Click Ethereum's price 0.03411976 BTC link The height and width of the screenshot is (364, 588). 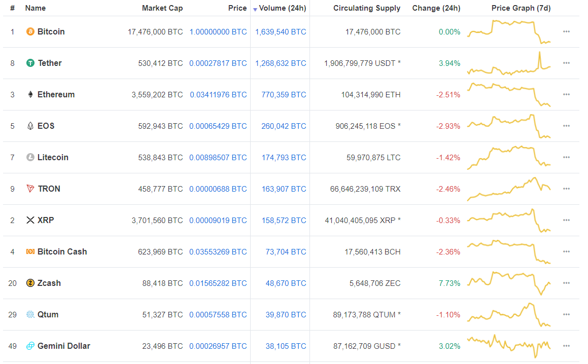(x=218, y=94)
